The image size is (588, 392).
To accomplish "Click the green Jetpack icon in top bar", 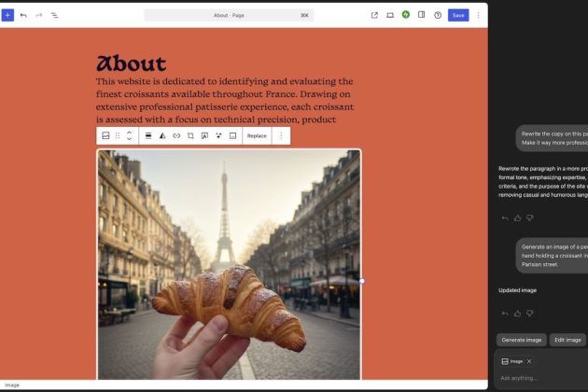I will click(406, 15).
